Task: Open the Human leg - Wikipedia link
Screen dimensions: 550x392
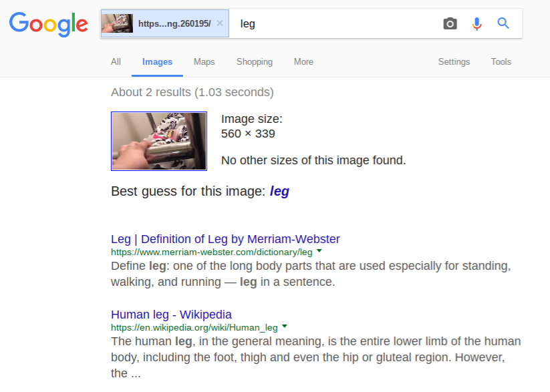Action: [172, 315]
